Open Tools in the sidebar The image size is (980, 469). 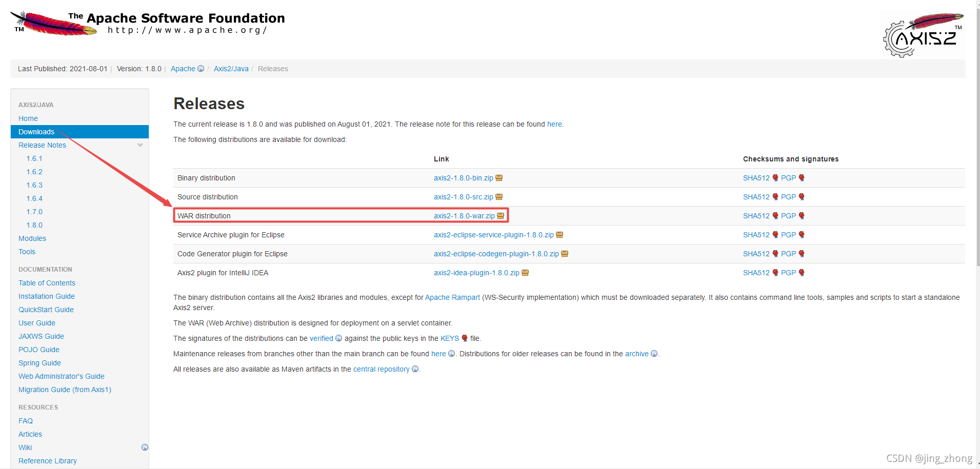pos(27,252)
